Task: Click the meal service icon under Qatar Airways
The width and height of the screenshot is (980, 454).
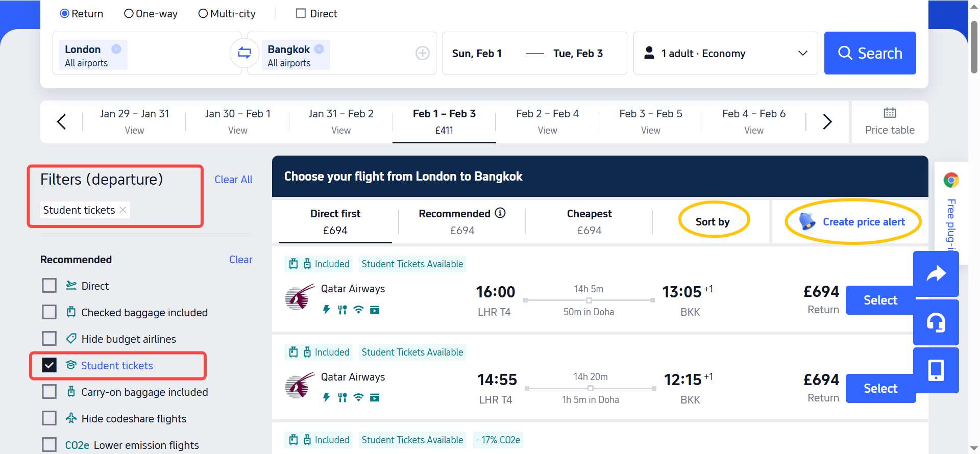Action: 341,310
